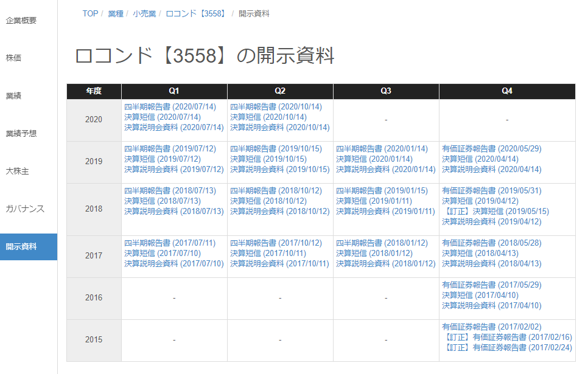
Task: Open 大株主 sidebar page
Action: click(x=17, y=171)
